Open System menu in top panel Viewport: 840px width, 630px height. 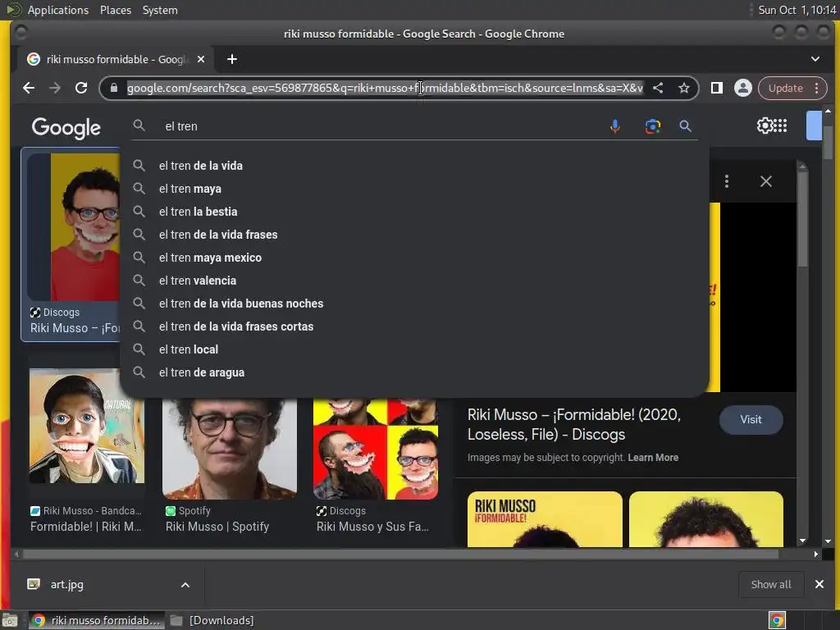tap(160, 10)
